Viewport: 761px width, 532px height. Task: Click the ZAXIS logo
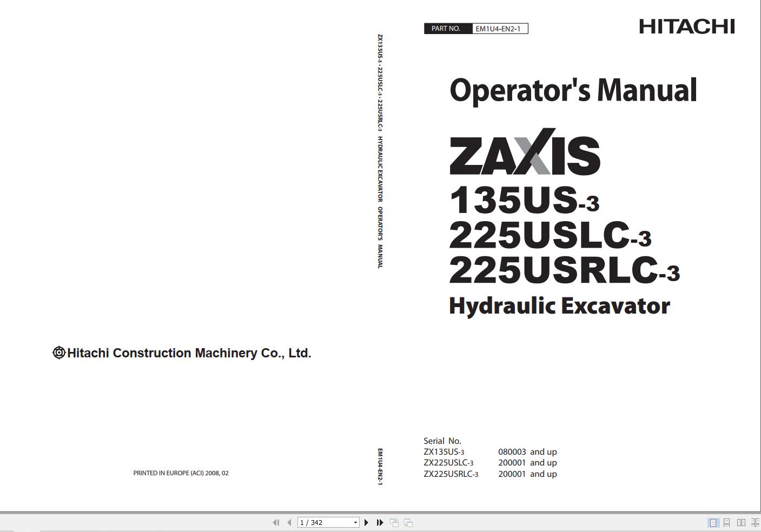525,152
